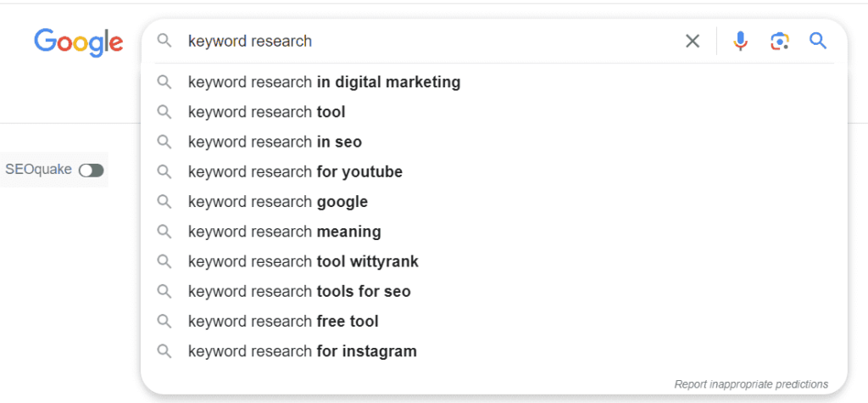The height and width of the screenshot is (403, 868).
Task: Click the voice search microphone icon
Action: pyautogui.click(x=740, y=41)
